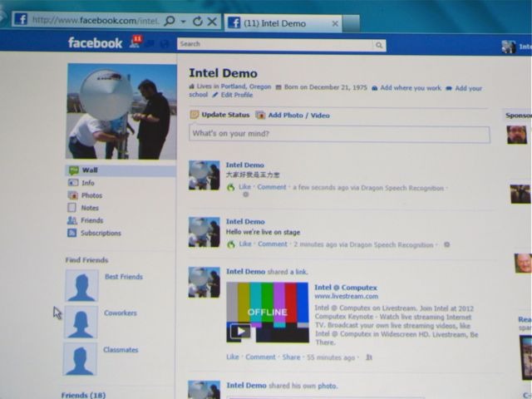Click green like icon on 'Hello we're live' post

[x=231, y=244]
